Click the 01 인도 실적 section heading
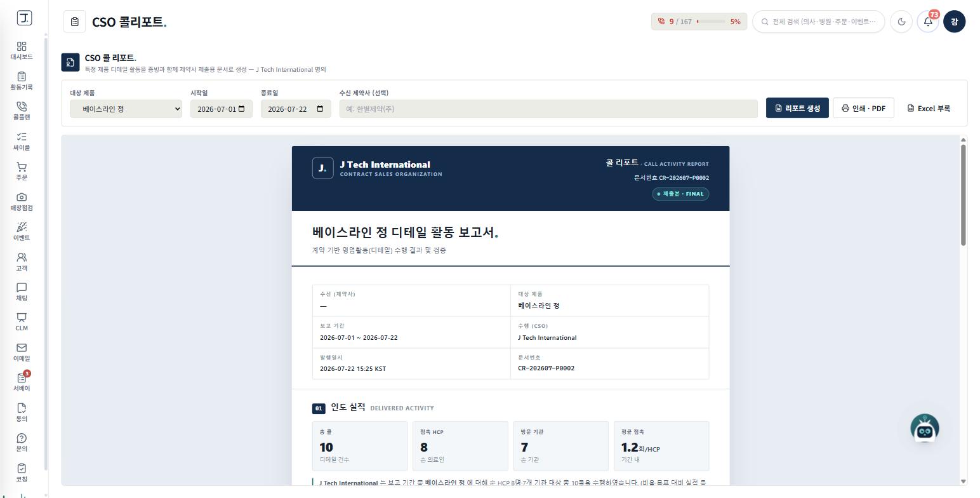The height and width of the screenshot is (498, 980). coord(373,408)
